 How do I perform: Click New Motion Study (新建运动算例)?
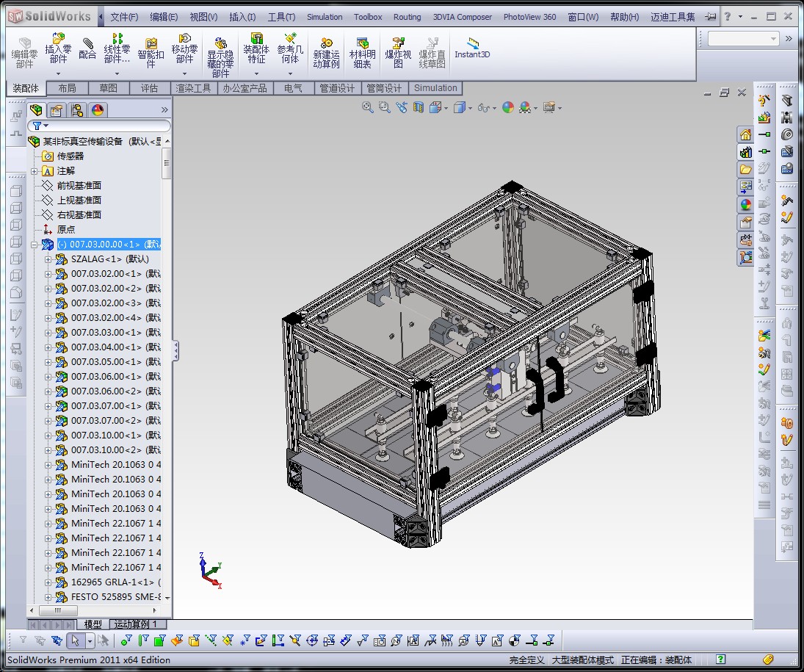[x=326, y=52]
